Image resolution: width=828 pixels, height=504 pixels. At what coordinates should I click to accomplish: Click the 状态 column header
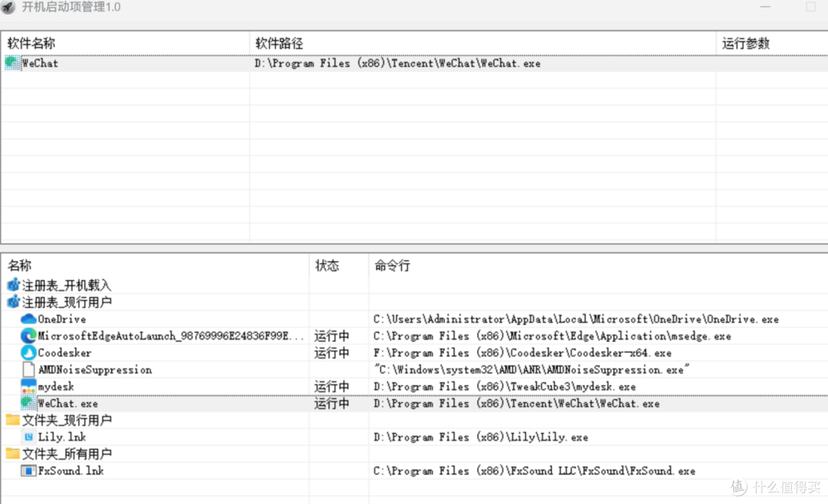[327, 266]
